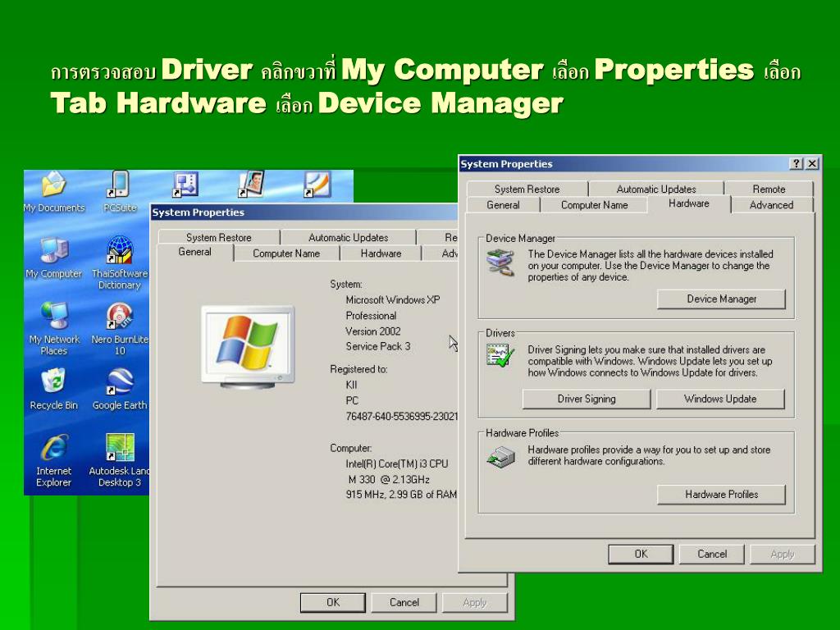Click Apply in front System Properties
The image size is (840, 630).
click(x=782, y=554)
